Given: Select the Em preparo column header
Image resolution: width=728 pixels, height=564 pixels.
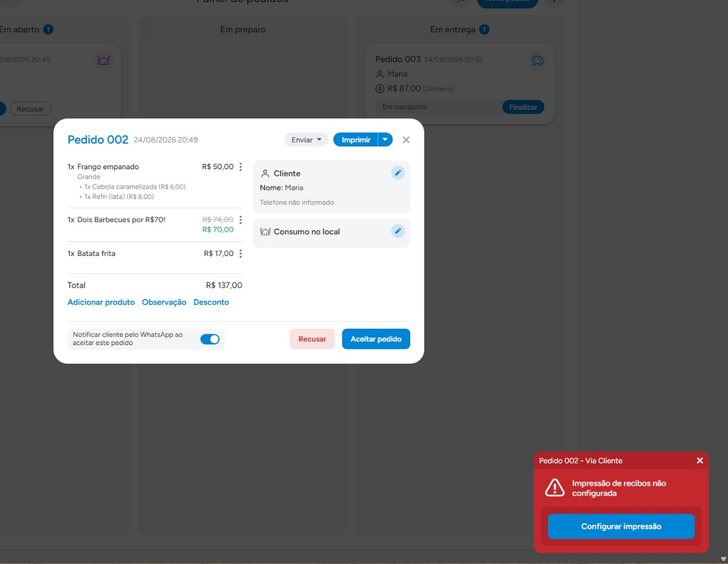Looking at the screenshot, I should (x=243, y=29).
